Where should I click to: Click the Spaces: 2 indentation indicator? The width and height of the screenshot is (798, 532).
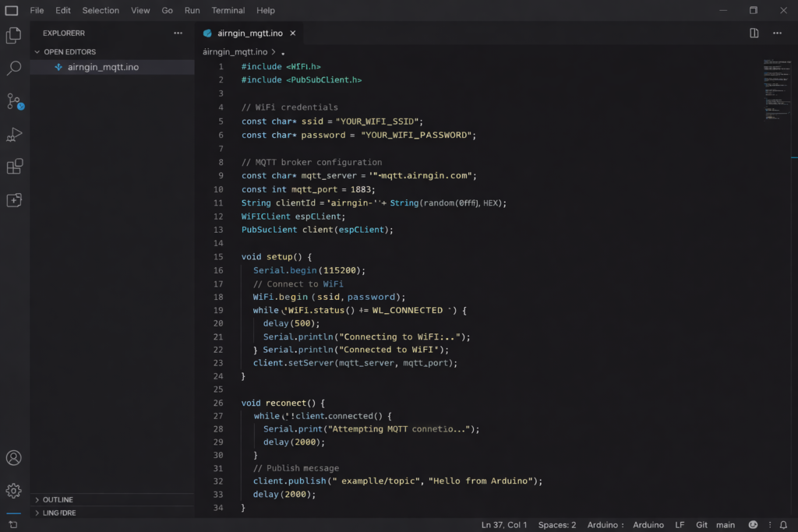pos(557,525)
